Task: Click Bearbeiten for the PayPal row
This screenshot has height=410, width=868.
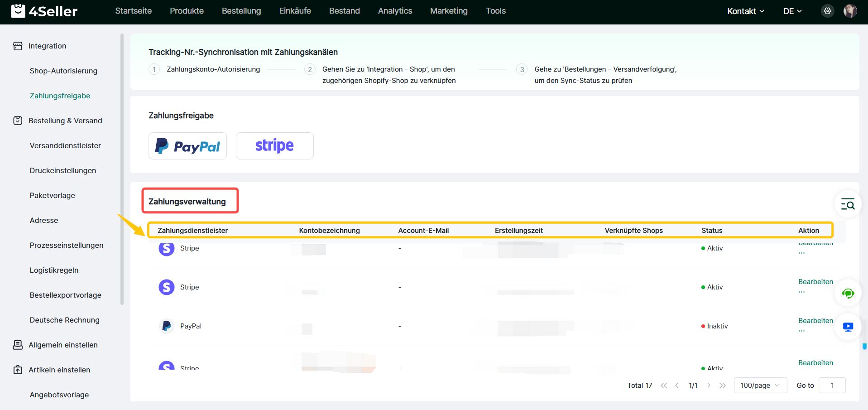Action: point(815,321)
